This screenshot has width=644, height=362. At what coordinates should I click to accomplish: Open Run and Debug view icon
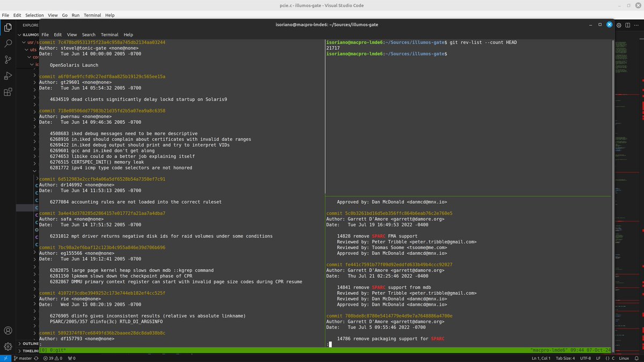click(8, 76)
